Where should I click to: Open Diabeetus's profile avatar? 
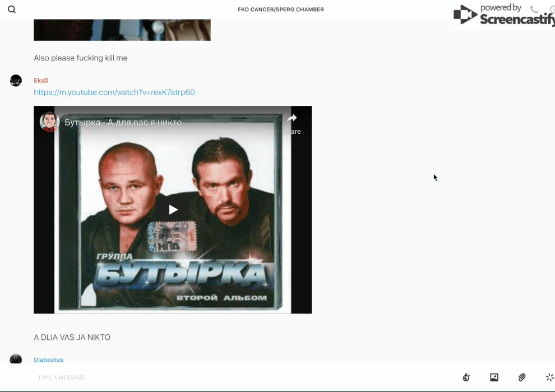(x=16, y=359)
